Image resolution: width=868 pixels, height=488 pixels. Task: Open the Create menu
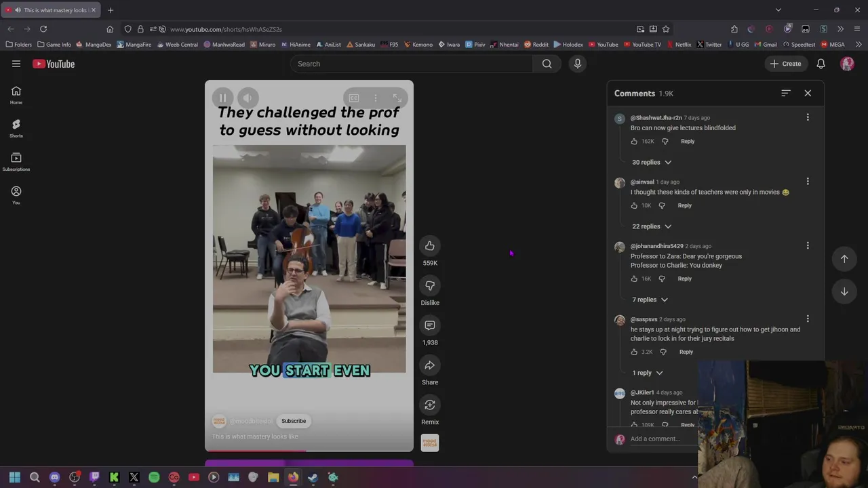(x=785, y=64)
